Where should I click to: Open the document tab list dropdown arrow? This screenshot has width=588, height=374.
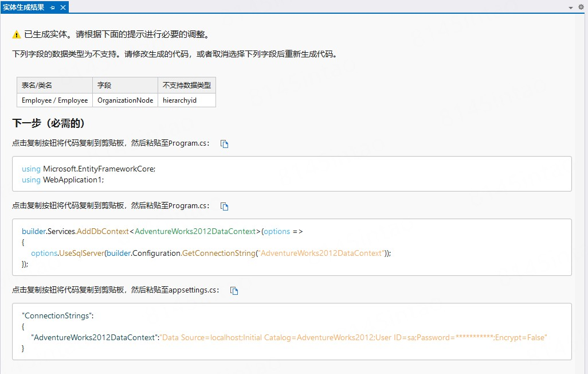571,7
